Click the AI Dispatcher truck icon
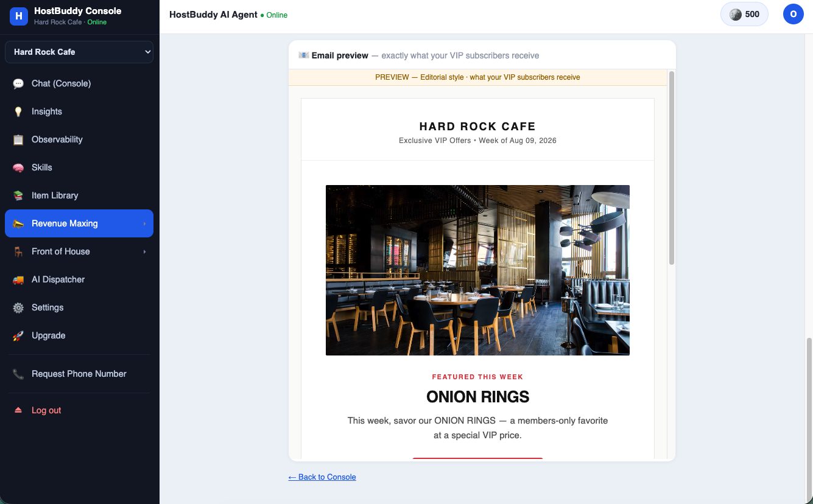This screenshot has height=504, width=813. [x=18, y=280]
